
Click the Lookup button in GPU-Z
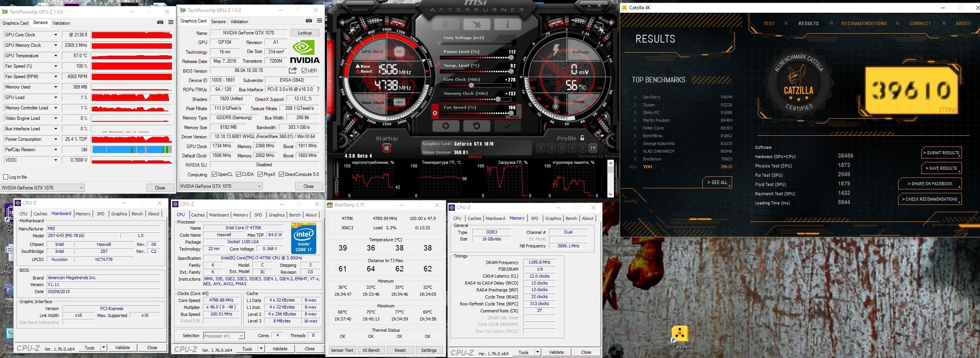tap(305, 33)
